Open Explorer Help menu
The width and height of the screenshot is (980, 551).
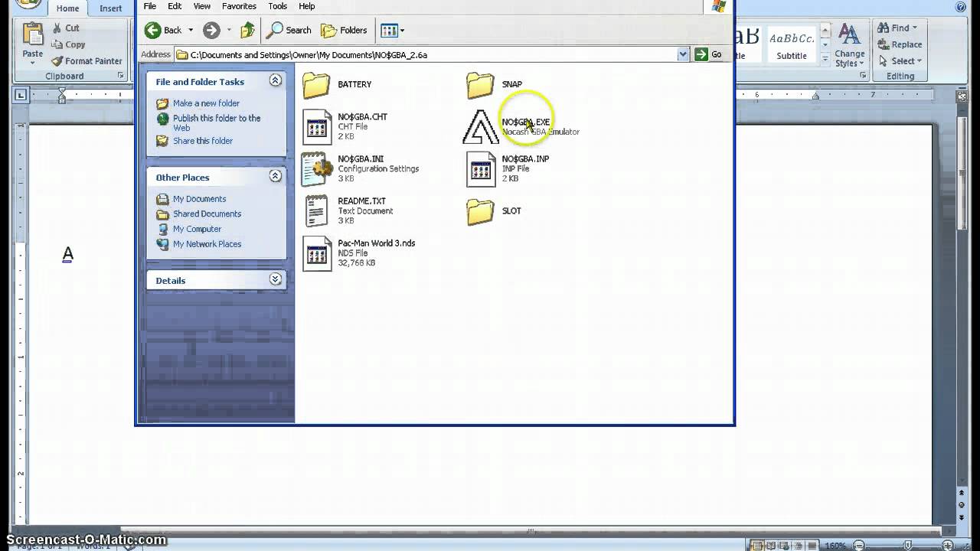tap(307, 6)
